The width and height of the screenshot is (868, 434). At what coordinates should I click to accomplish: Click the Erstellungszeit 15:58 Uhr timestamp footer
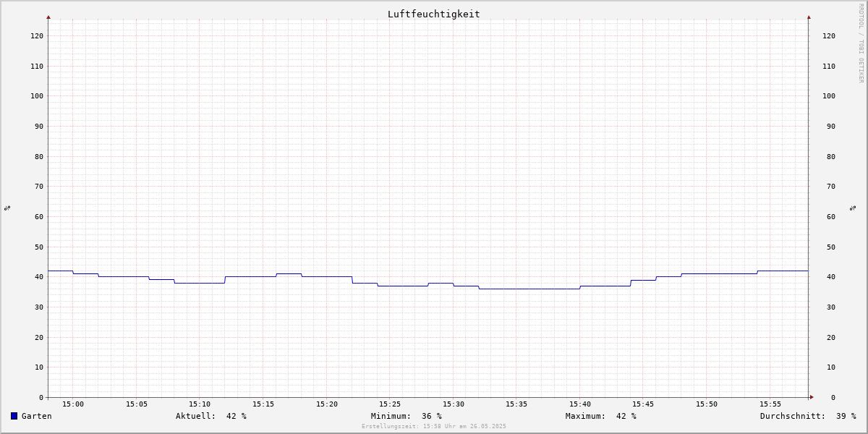(434, 427)
